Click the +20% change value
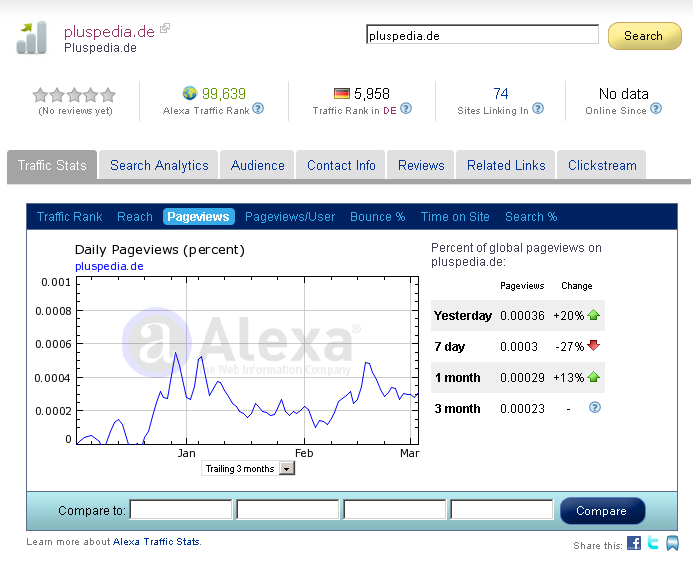The height and width of the screenshot is (566, 693). (x=569, y=315)
